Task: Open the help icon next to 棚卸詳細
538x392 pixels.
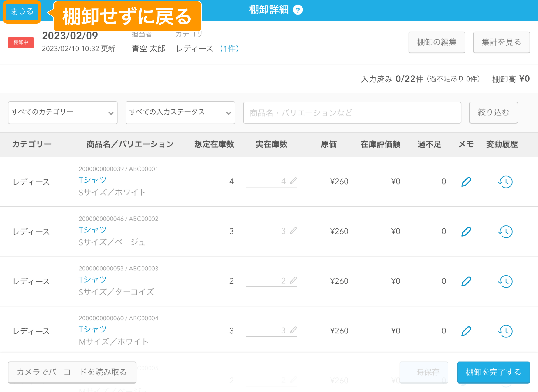Action: click(298, 10)
